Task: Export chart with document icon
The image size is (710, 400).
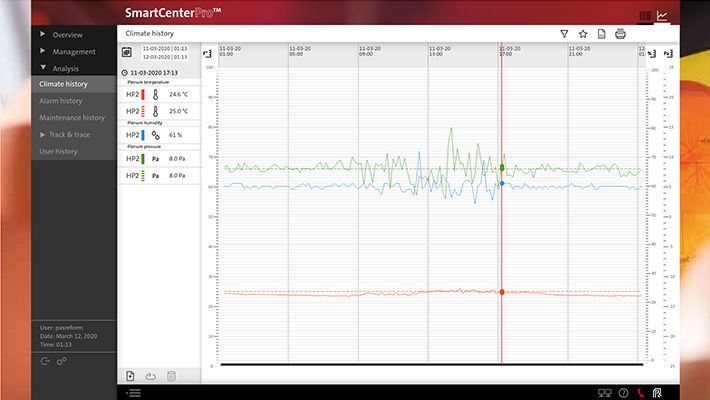Action: [x=601, y=34]
